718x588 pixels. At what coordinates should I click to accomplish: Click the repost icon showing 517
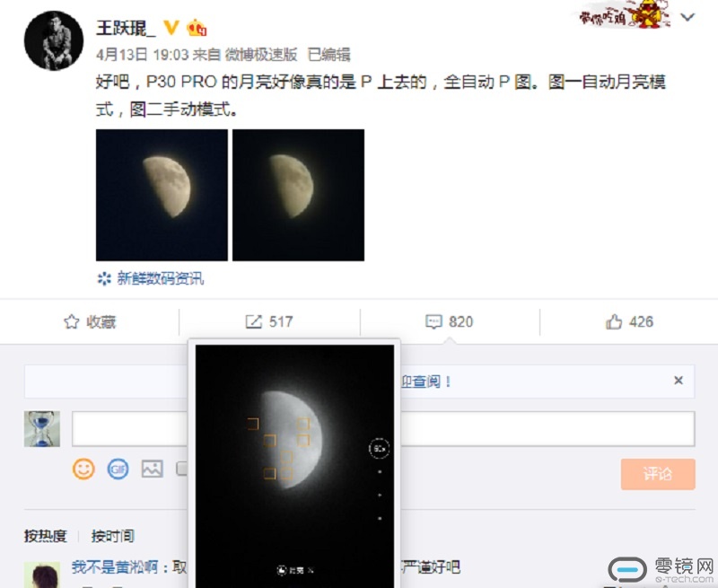click(253, 322)
